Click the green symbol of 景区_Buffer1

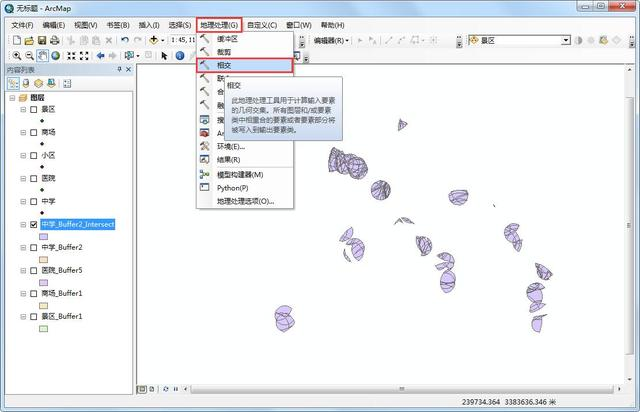[x=43, y=328]
